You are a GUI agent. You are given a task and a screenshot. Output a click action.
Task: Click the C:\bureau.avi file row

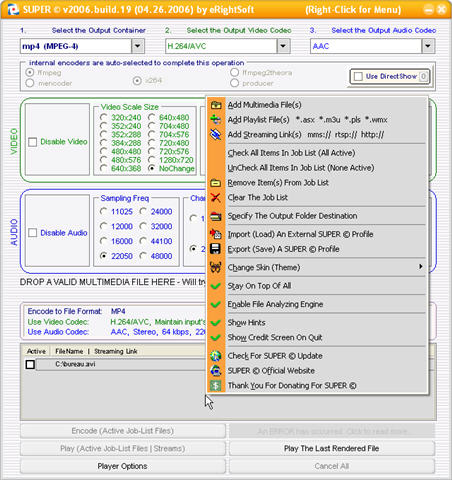[x=121, y=364]
